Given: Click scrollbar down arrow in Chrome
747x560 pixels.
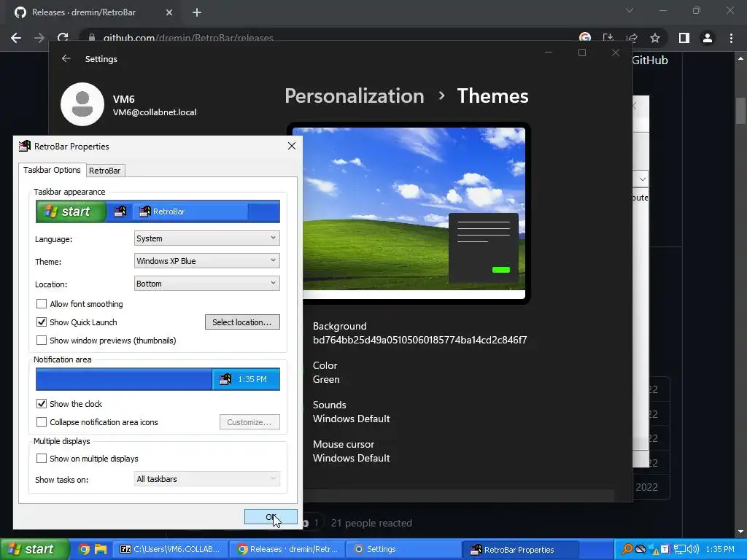Looking at the screenshot, I should [740, 532].
